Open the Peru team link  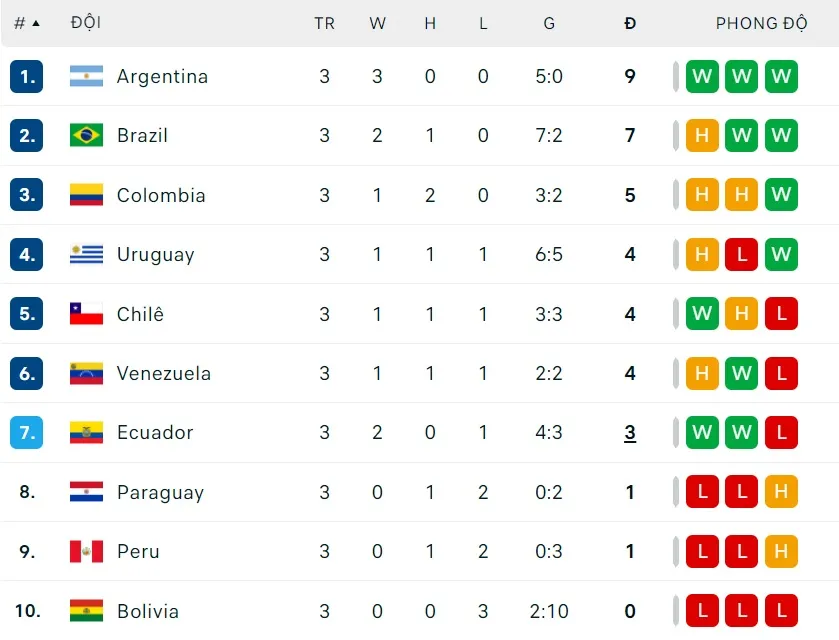tap(138, 551)
